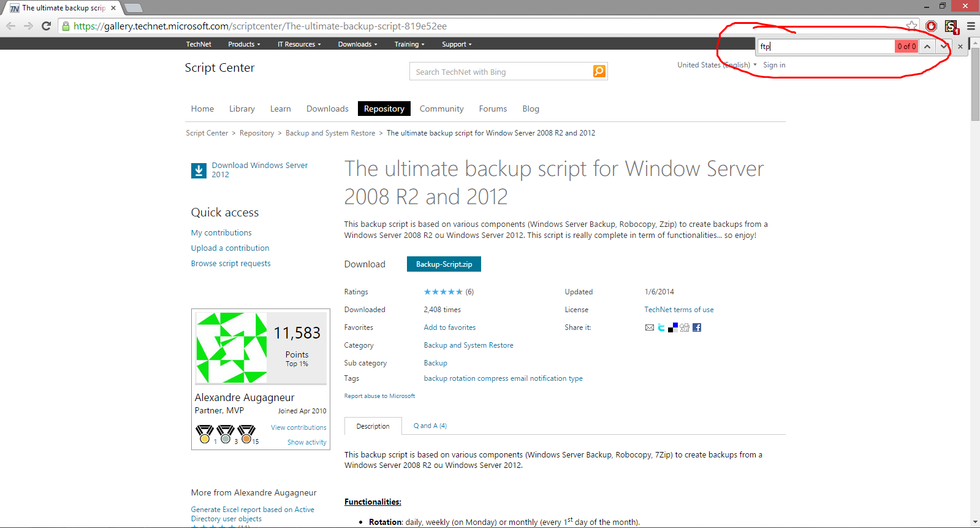This screenshot has width=980, height=528.
Task: Click the Search TechNet with Bing field
Action: [x=501, y=72]
